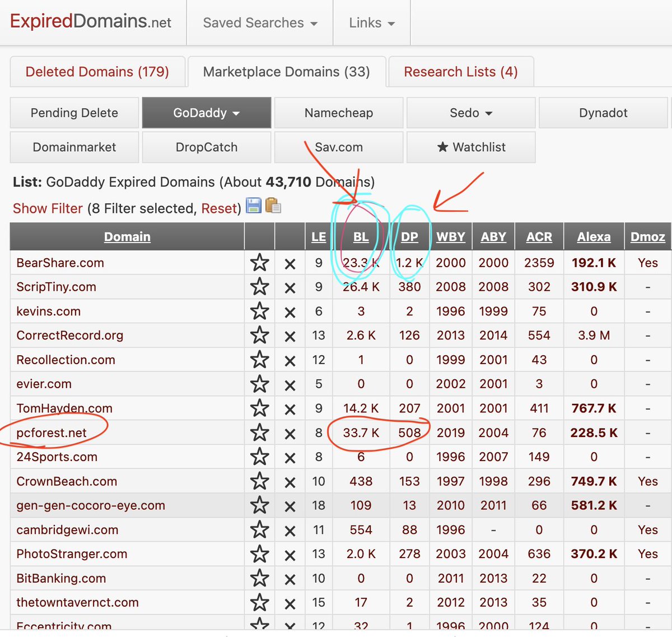672x637 pixels.
Task: Sort by Dmoz column header
Action: (648, 236)
